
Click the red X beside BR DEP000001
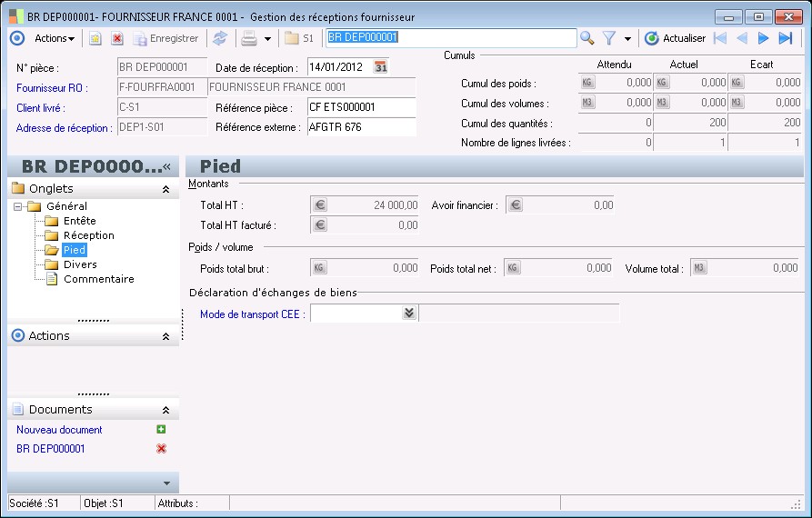tap(161, 449)
